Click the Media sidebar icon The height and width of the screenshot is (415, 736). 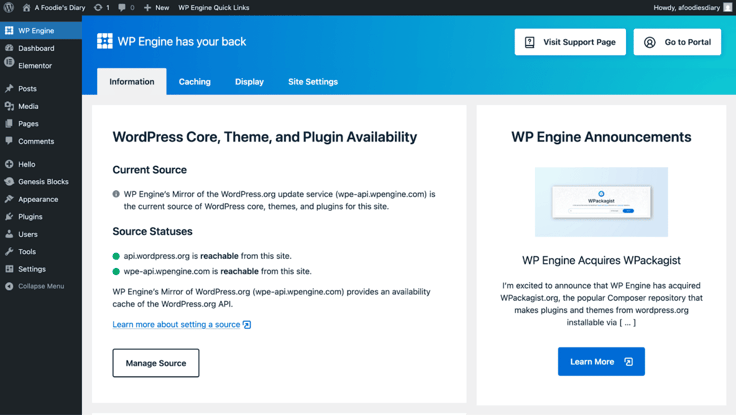click(9, 106)
